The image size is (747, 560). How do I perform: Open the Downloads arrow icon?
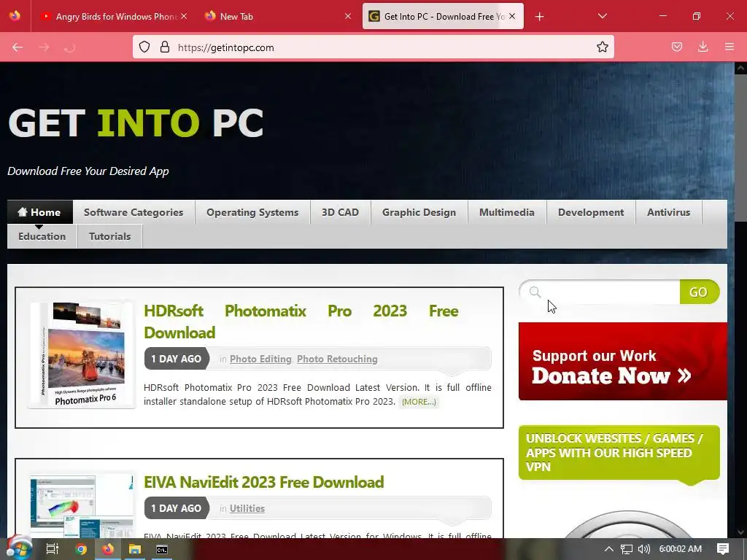point(703,47)
